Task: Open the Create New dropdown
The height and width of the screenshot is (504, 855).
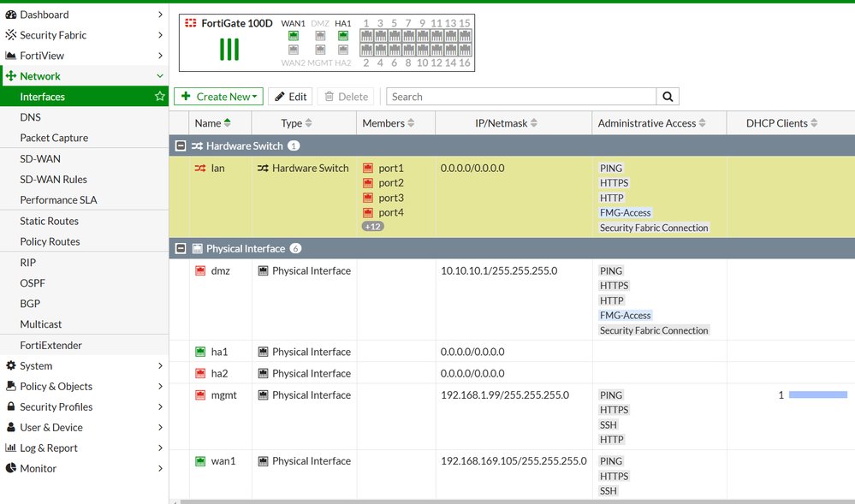Action: click(x=218, y=97)
